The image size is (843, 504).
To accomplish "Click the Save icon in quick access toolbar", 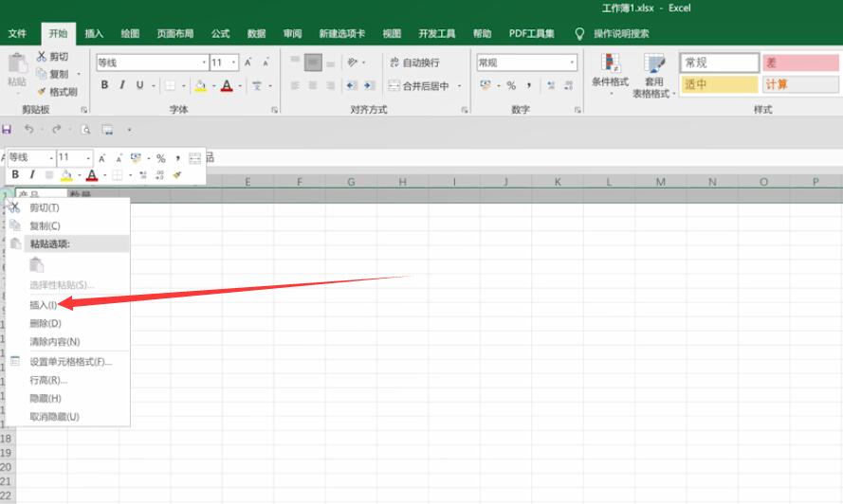I will [x=7, y=130].
